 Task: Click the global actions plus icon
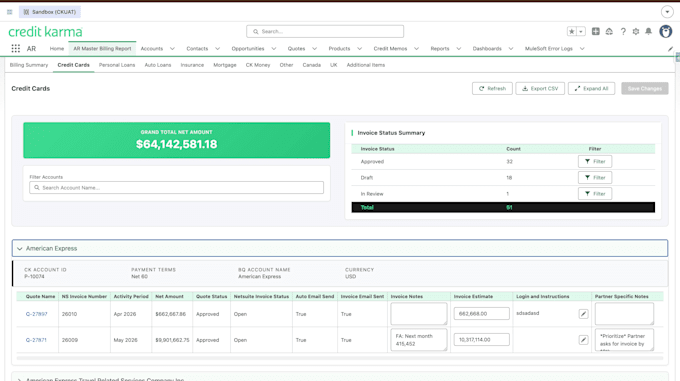pyautogui.click(x=595, y=31)
